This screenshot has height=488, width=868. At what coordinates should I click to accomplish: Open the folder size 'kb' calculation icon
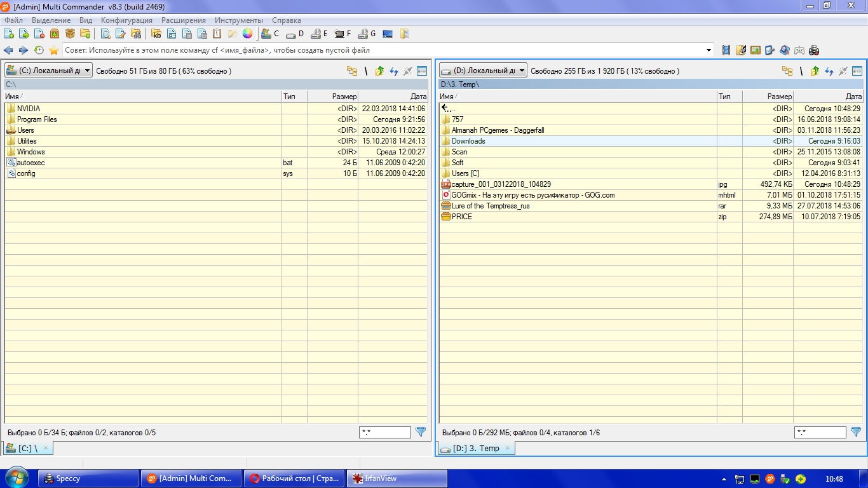156,34
